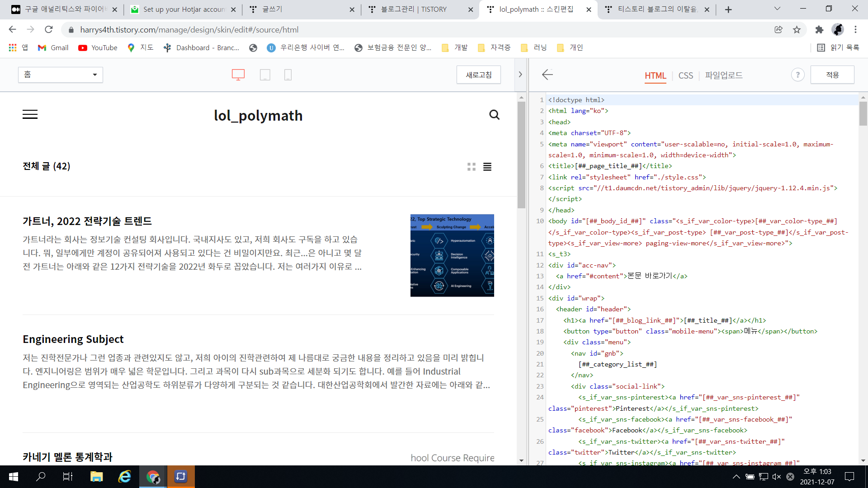Switch post list to grid view
Viewport: 868px width, 488px height.
coord(472,167)
